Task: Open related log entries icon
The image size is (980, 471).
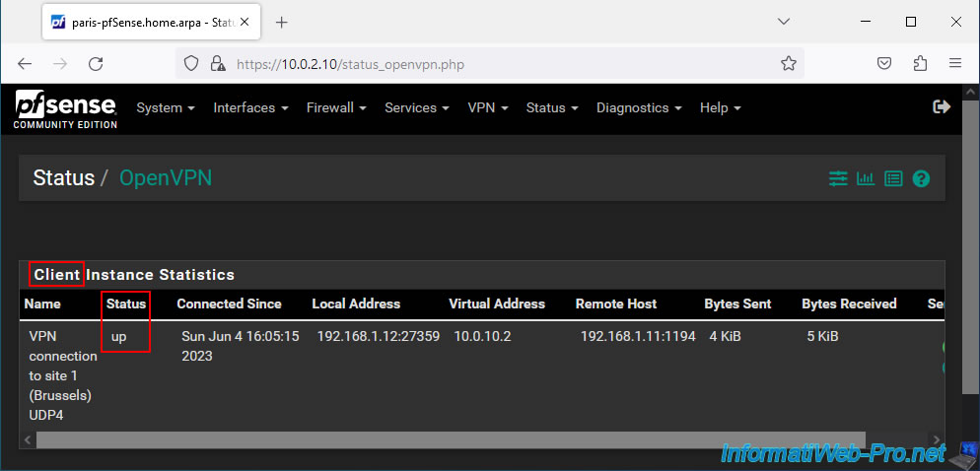Action: tap(893, 179)
